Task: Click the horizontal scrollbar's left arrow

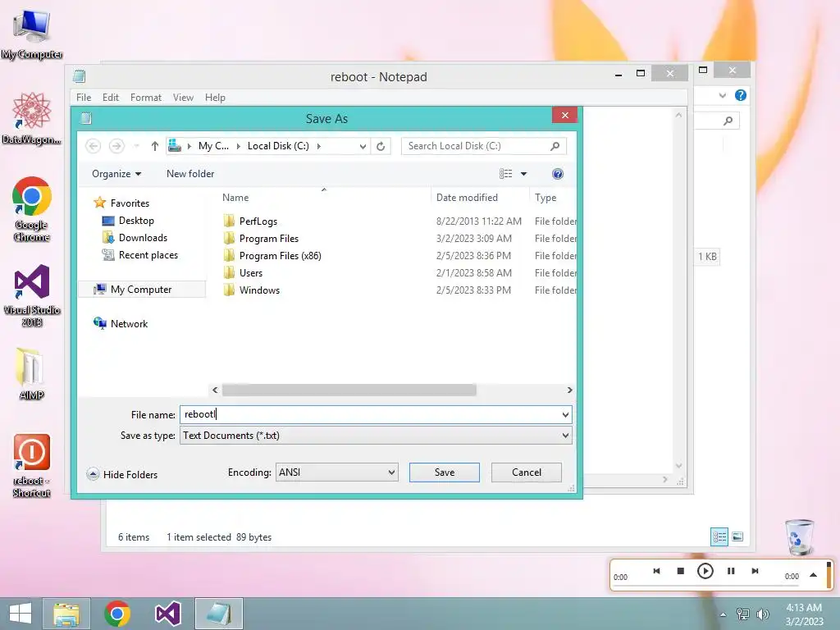Action: (x=215, y=390)
